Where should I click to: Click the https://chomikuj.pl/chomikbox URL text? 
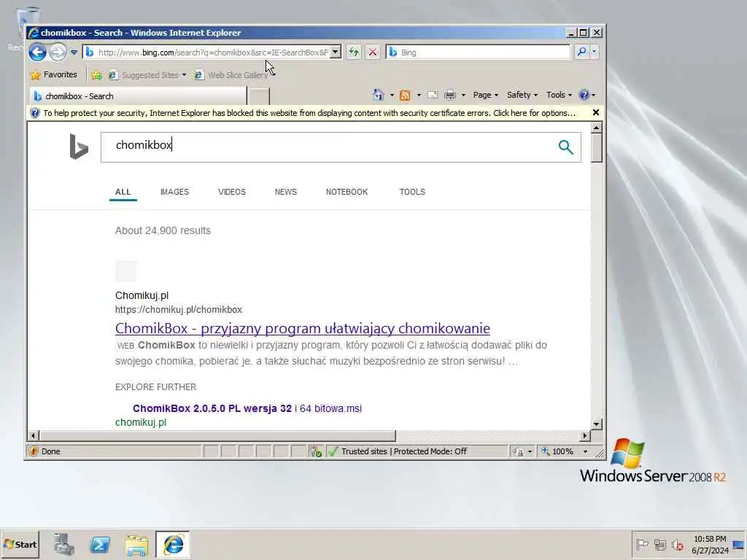coord(179,309)
